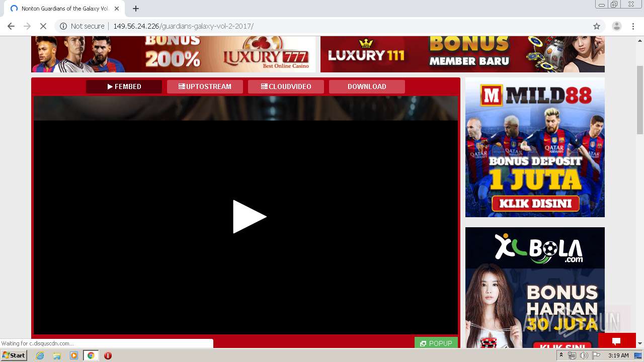Select the Nonton Guardians of the Galaxy tab
This screenshot has height=362, width=644.
[64, 9]
